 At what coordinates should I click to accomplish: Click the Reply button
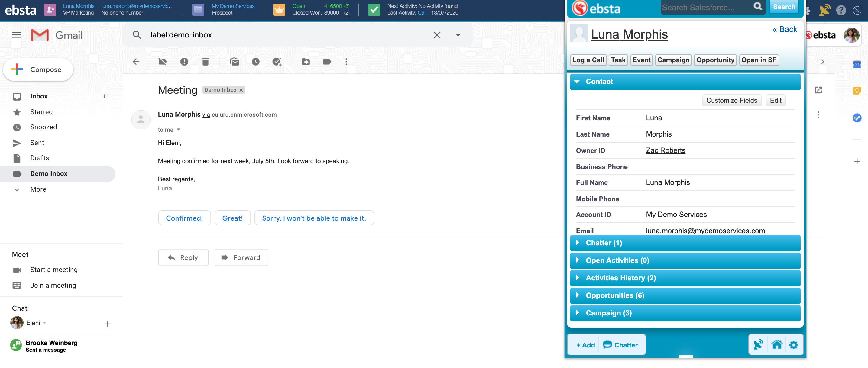[183, 257]
